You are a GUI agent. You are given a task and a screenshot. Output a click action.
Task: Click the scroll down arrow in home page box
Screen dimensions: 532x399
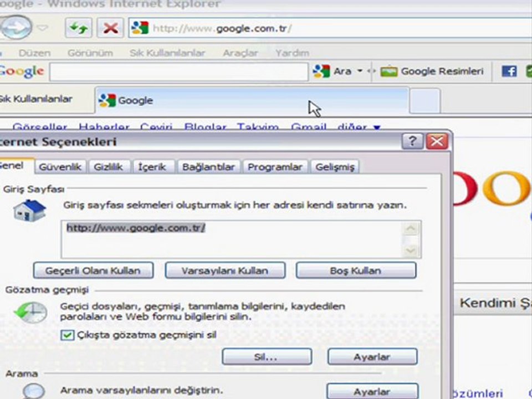[411, 250]
